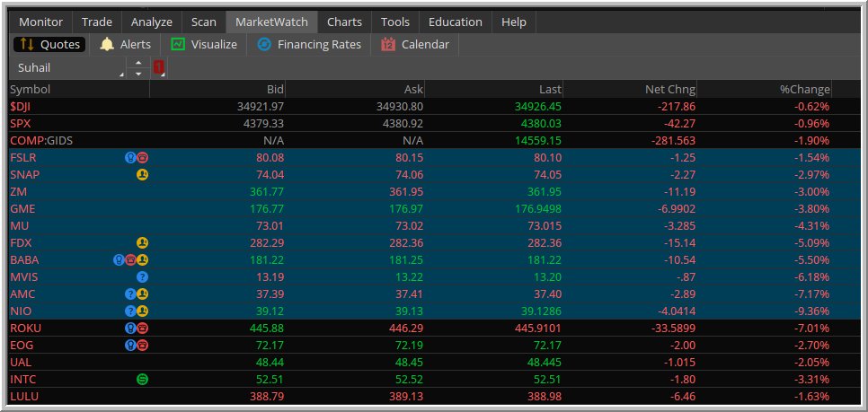Click the yellow person icon beside FDX
The height and width of the screenshot is (412, 868).
pos(142,242)
